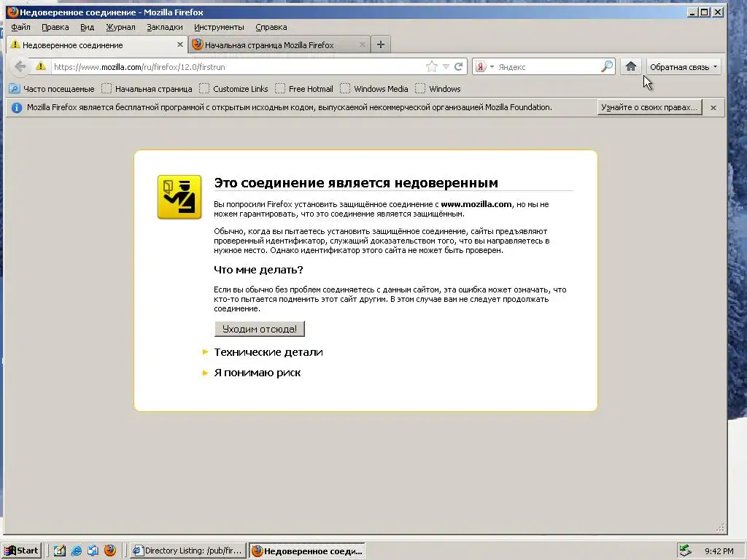The width and height of the screenshot is (747, 560).
Task: Launch Firefox from quick launch bar
Action: coord(110,551)
